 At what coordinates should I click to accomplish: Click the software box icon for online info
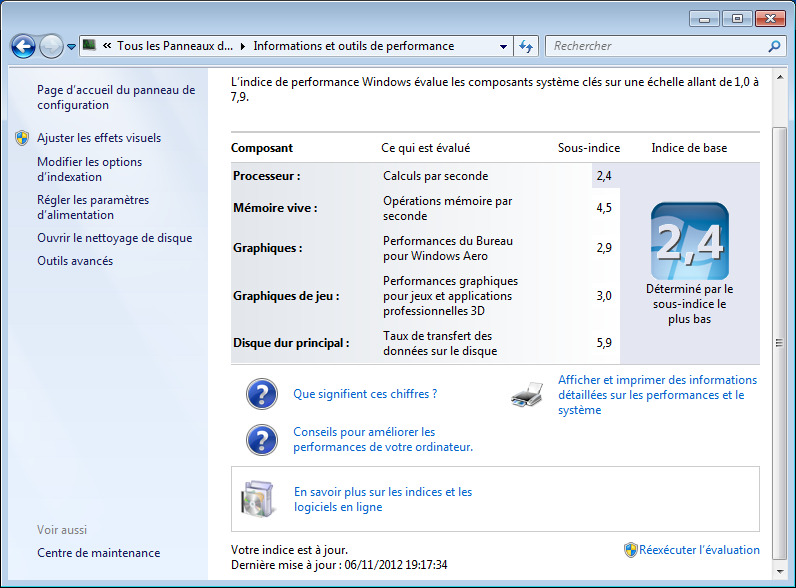[x=257, y=499]
